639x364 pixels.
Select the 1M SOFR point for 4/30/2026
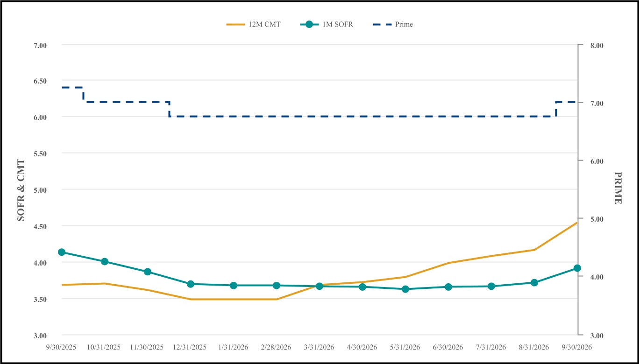pyautogui.click(x=362, y=287)
